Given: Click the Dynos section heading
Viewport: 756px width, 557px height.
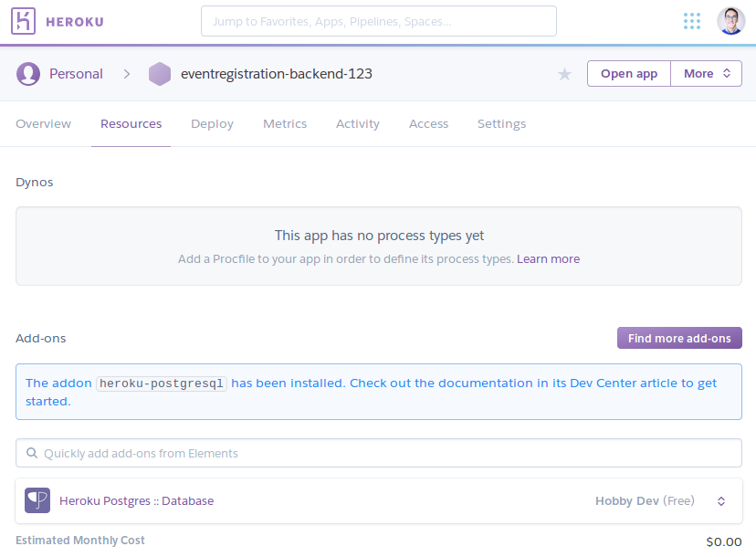Looking at the screenshot, I should 34,183.
